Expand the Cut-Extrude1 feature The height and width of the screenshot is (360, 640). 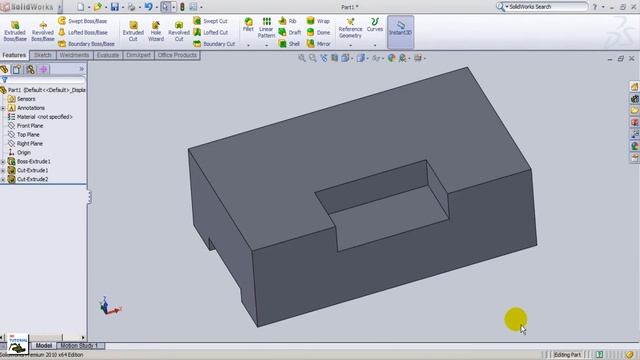point(3,171)
